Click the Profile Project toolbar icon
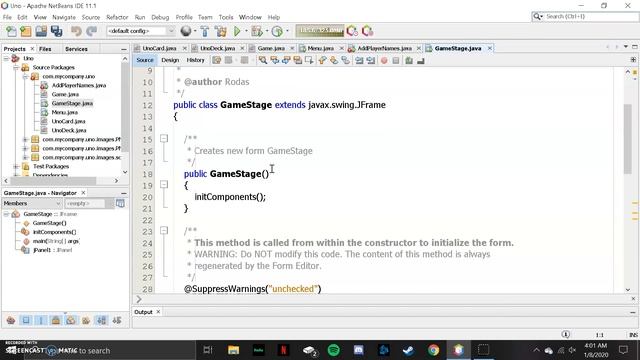Viewport: 640px width, 360px height. click(277, 31)
